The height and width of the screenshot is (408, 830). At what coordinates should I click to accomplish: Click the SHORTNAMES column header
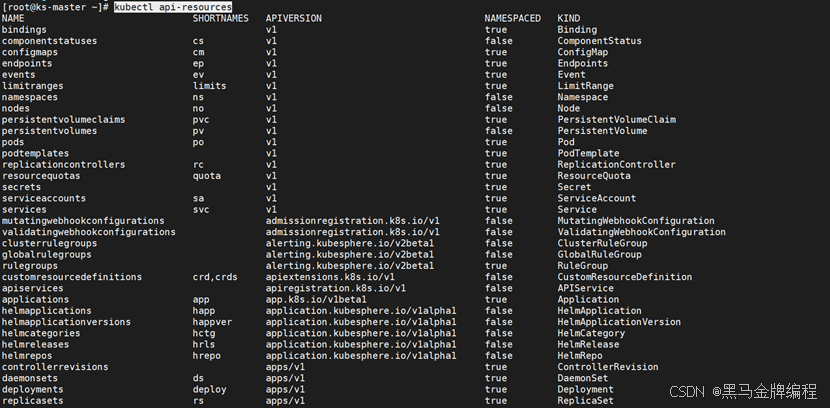pyautogui.click(x=220, y=19)
